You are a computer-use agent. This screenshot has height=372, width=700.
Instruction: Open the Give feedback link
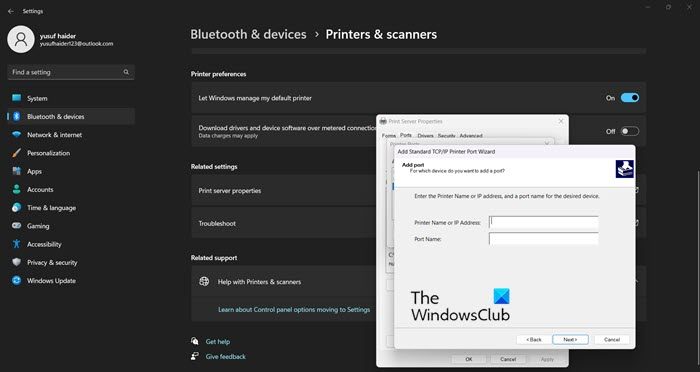(225, 356)
